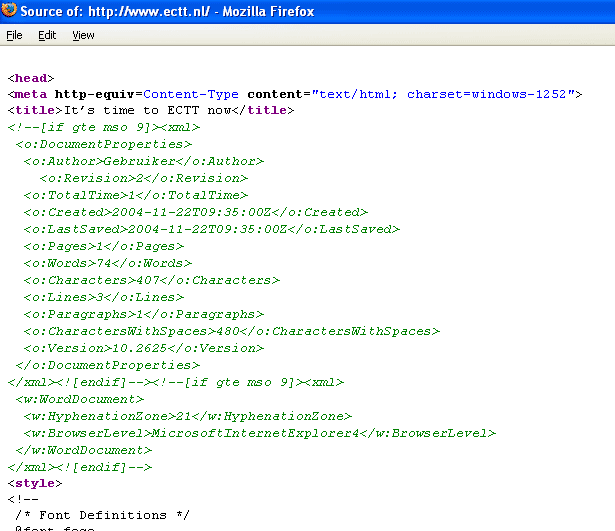Open the Edit menu
Viewport: 615px width, 531px height.
[x=47, y=35]
